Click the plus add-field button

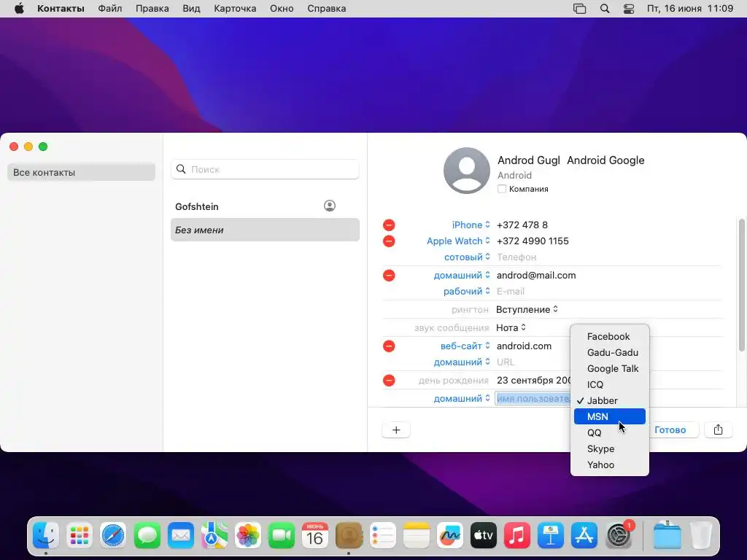click(x=396, y=430)
